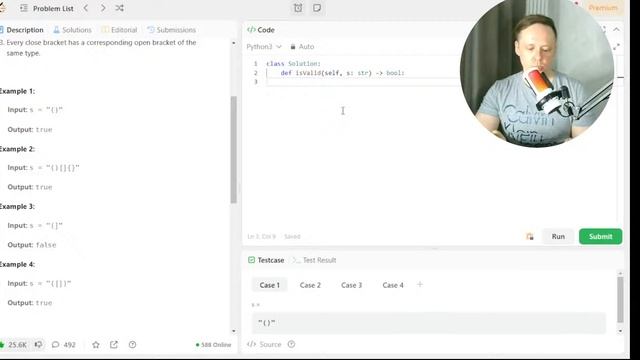
Task: Click the LeetCode logo
Action: click(x=2, y=7)
